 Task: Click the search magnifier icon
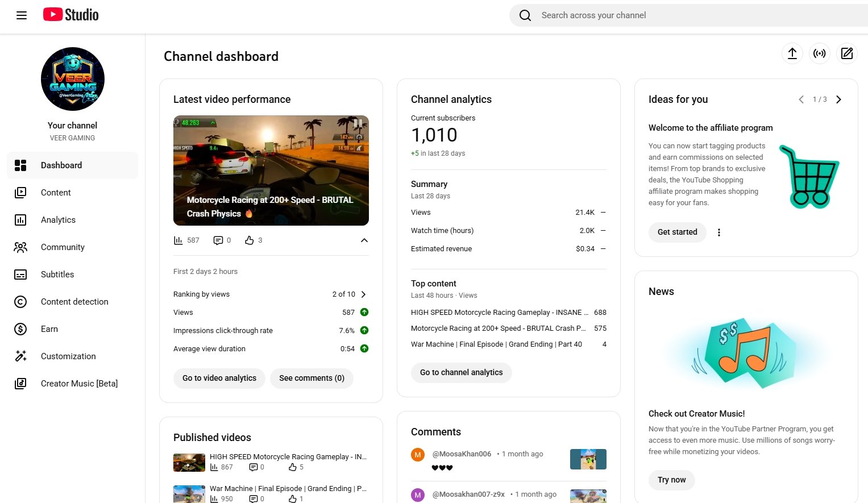coord(525,15)
